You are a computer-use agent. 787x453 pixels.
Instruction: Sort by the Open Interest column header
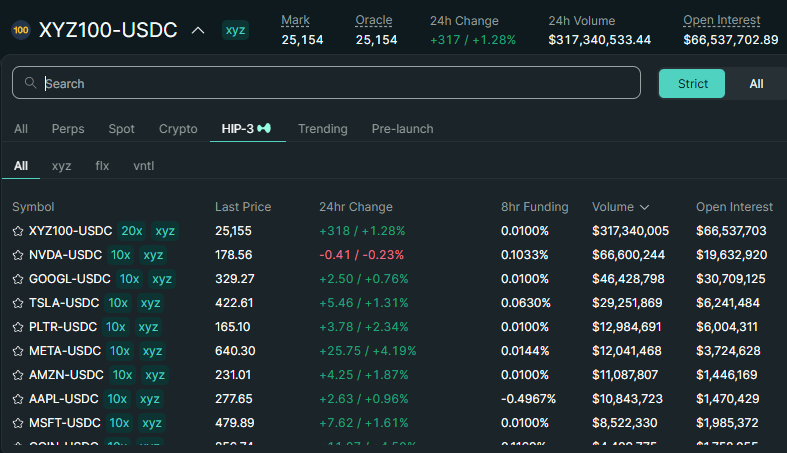pos(734,207)
